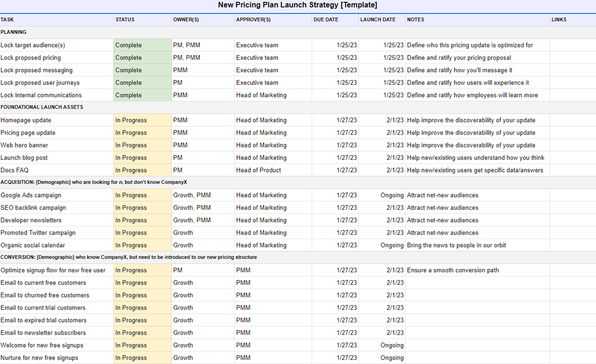Screen dimensions: 596x364
Task: Select Welcome for new free signups cell
Action: (57, 345)
